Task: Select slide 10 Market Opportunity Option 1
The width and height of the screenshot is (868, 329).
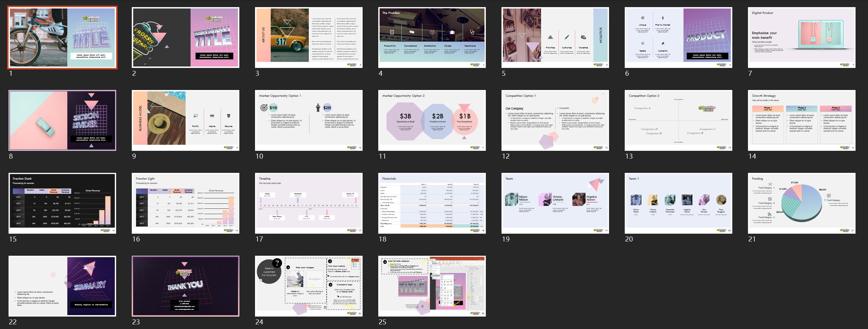Action: 309,120
